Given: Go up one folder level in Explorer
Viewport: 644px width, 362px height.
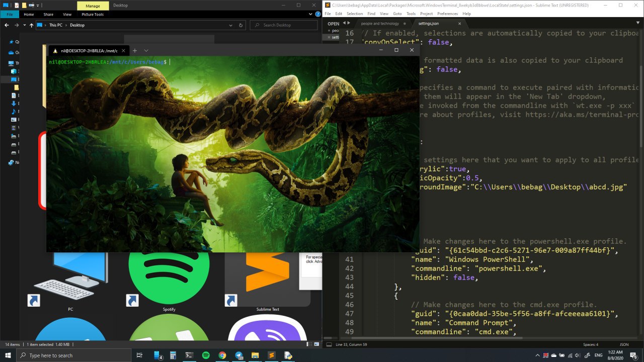Looking at the screenshot, I should pos(32,25).
